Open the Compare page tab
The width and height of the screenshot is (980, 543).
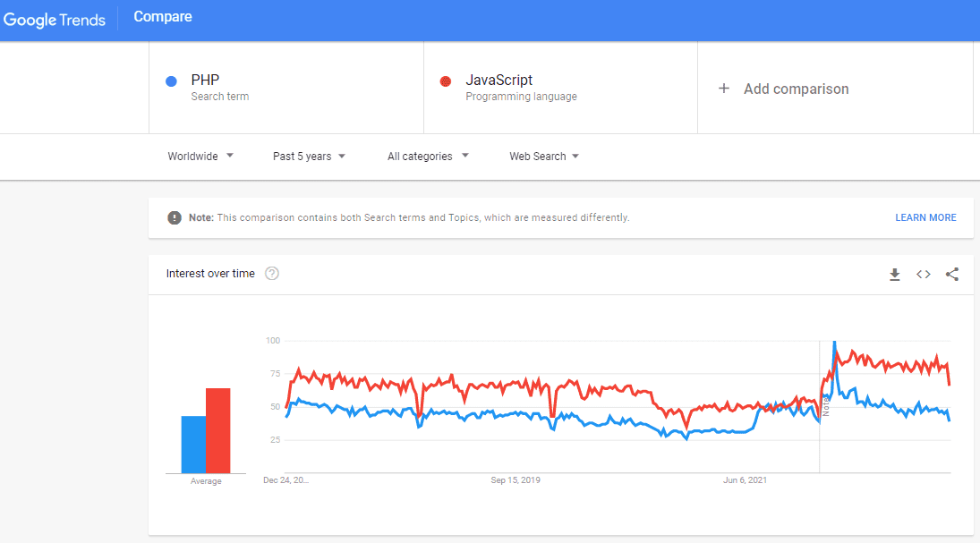pos(162,17)
